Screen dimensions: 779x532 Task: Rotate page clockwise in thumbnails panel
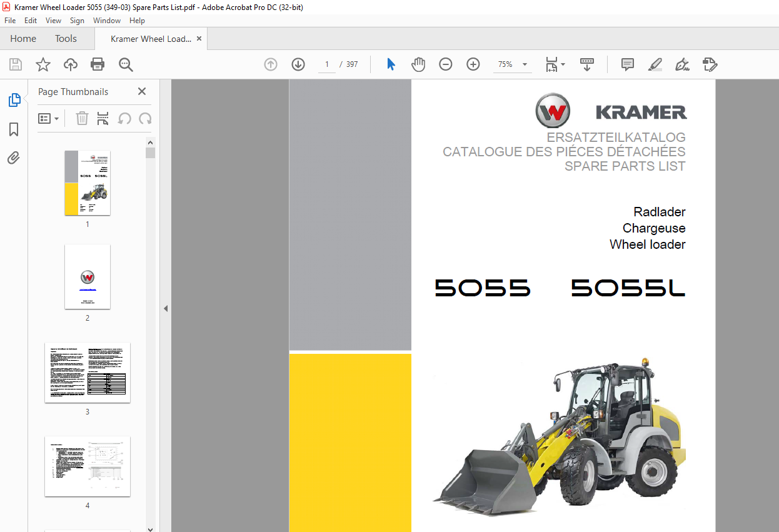tap(145, 118)
